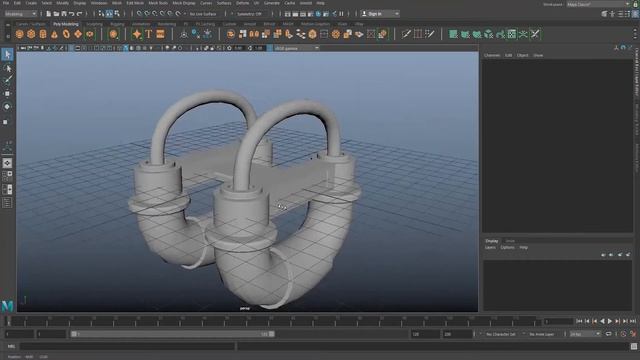Switch to the Poly Modeling shelf tab
The height and width of the screenshot is (360, 640).
pyautogui.click(x=65, y=24)
